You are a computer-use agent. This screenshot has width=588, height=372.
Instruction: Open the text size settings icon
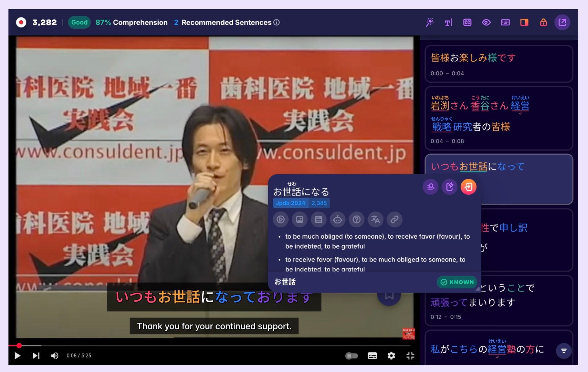point(448,22)
